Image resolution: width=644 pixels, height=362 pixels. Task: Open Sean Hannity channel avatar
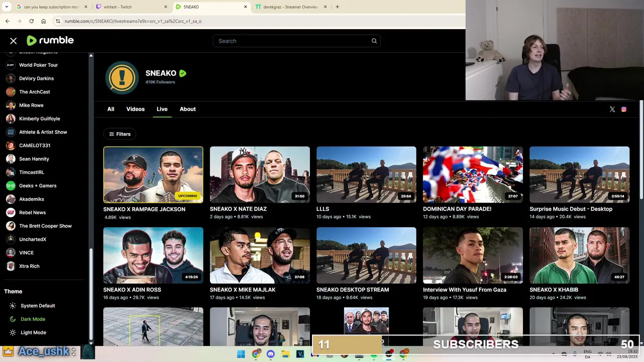[11, 159]
